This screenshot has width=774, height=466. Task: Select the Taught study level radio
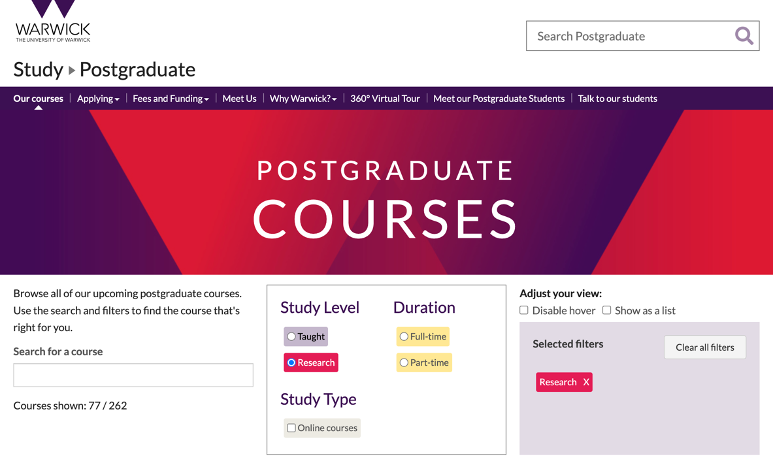[x=291, y=337]
